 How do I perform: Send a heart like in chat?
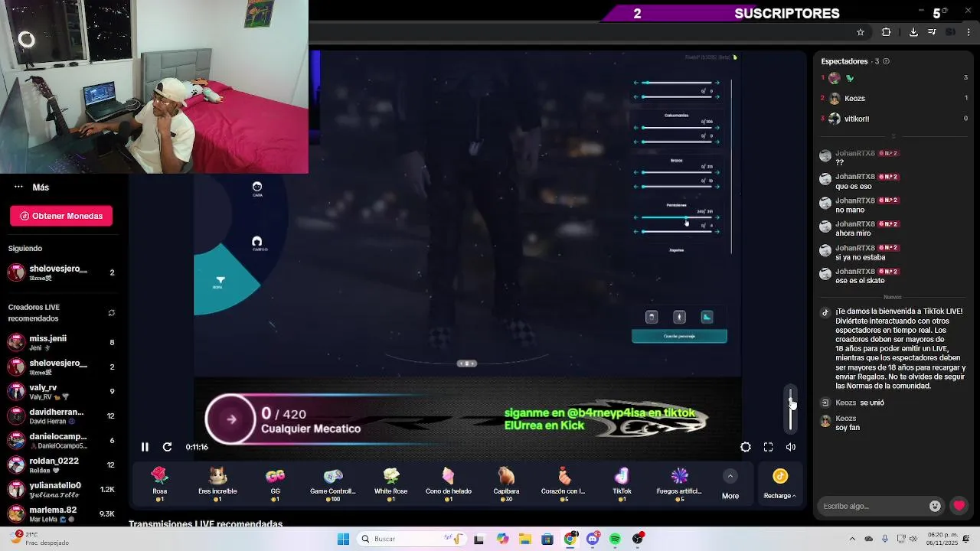click(x=959, y=506)
